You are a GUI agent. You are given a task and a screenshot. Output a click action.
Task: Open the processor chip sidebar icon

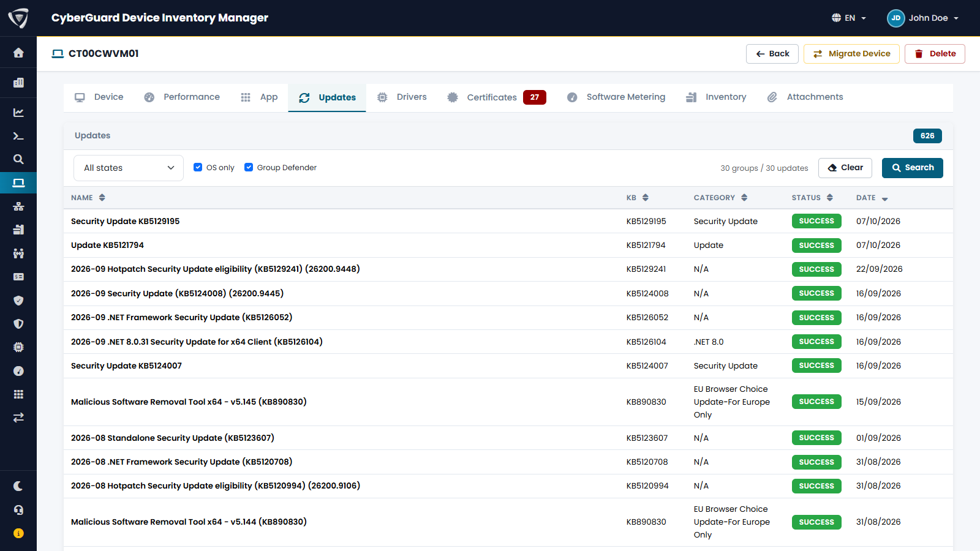(18, 347)
